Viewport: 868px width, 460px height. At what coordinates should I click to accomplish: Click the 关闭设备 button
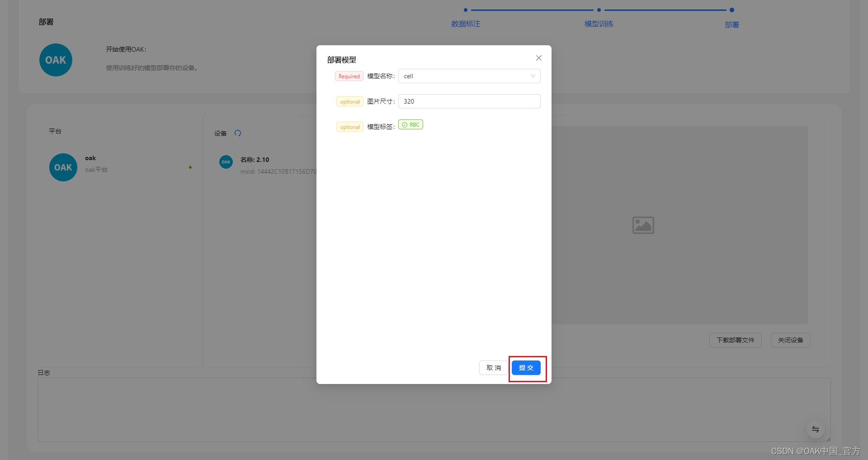point(790,340)
